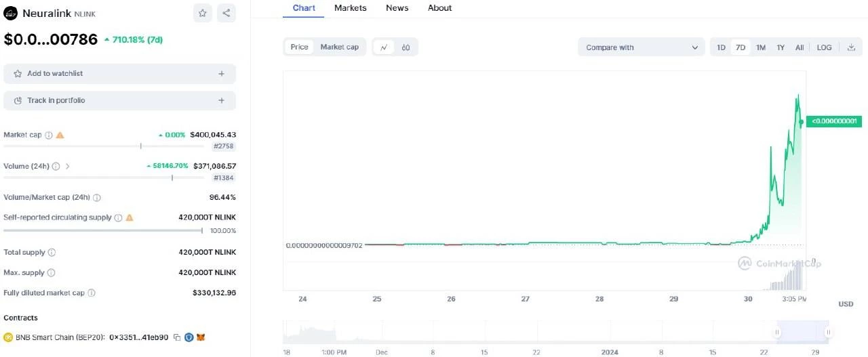The image size is (868, 357).
Task: Set chart range to 1D
Action: (721, 47)
